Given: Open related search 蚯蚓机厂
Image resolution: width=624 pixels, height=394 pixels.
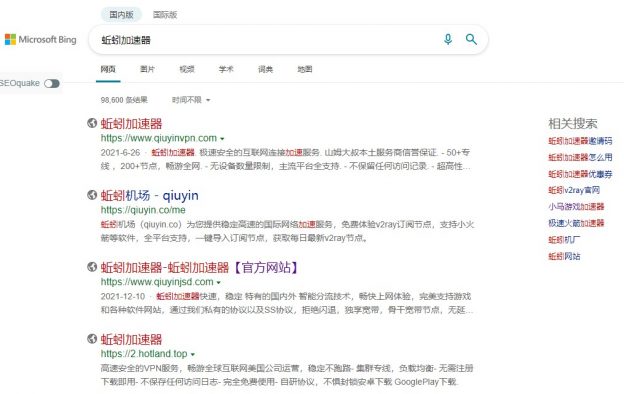Looking at the screenshot, I should (x=564, y=240).
